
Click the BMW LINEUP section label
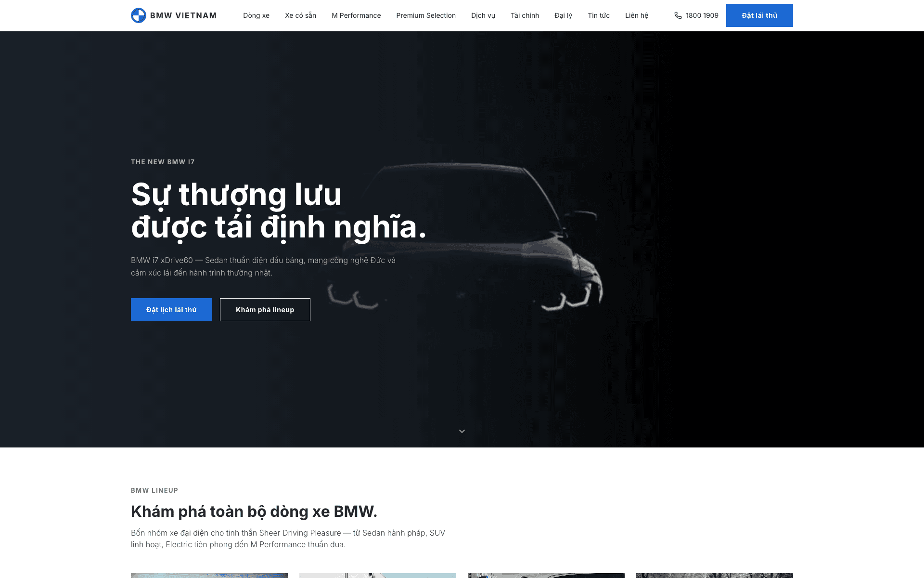tap(154, 490)
